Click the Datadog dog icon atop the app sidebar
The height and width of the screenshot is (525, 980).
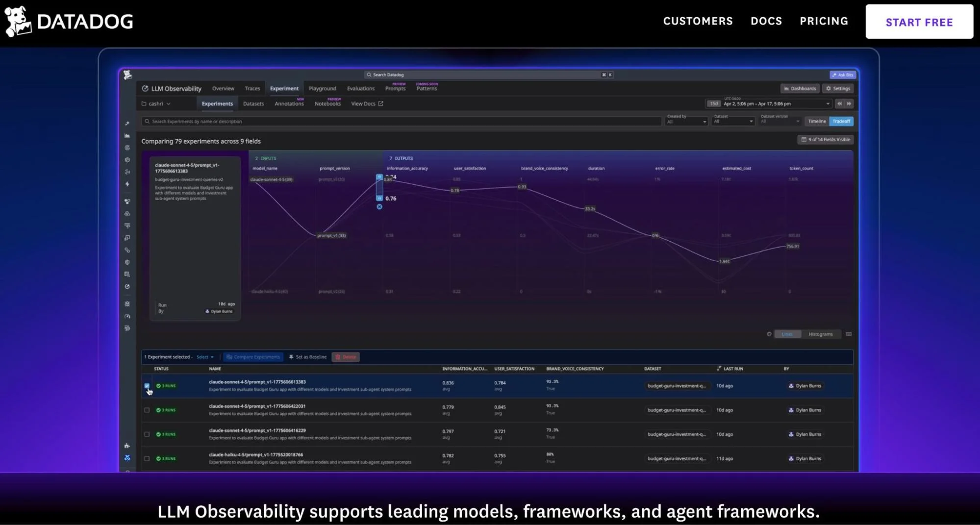(x=127, y=75)
